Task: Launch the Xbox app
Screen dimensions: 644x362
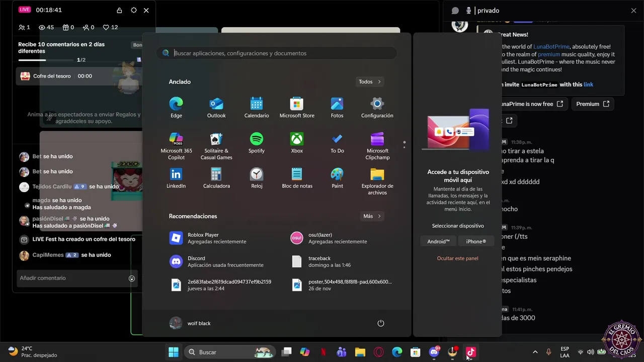Action: click(297, 143)
